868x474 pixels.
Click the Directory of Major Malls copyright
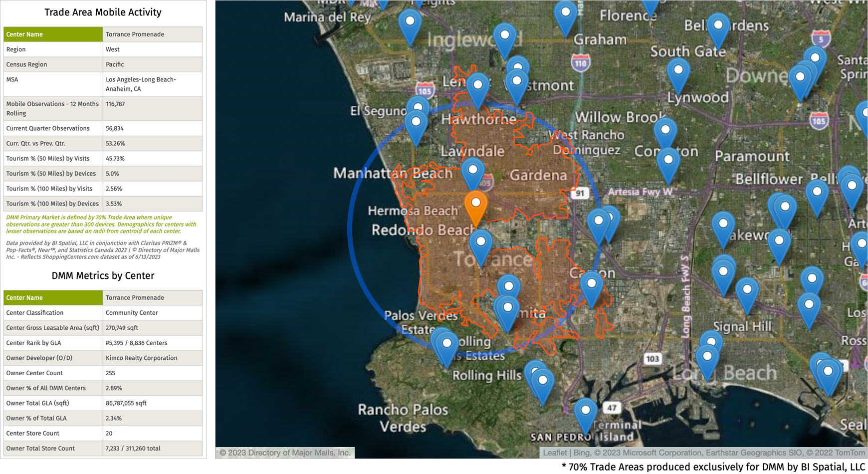click(285, 453)
